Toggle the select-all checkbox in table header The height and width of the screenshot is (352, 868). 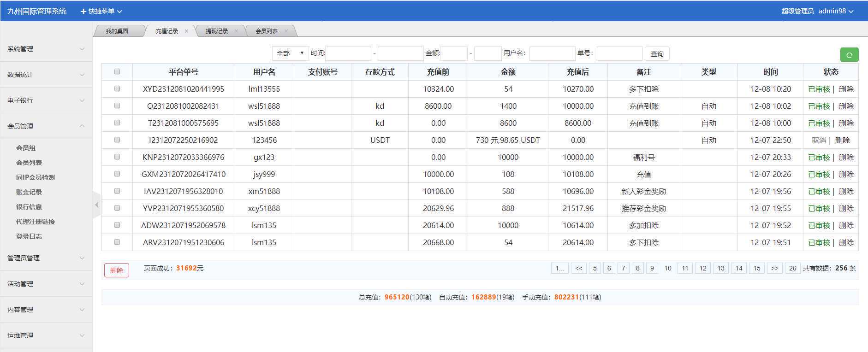(x=117, y=71)
